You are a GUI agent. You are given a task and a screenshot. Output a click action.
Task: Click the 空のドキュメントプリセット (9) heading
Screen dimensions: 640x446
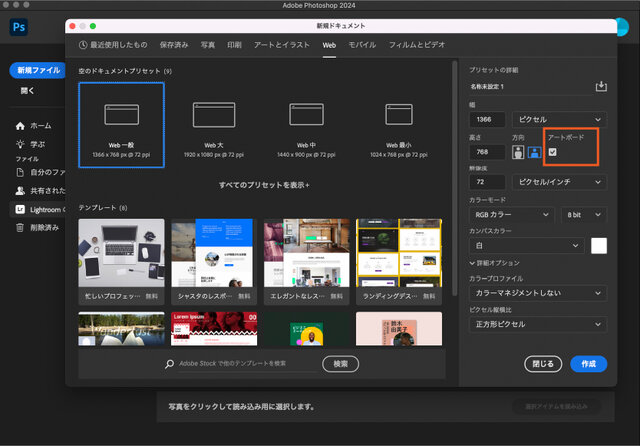pyautogui.click(x=125, y=71)
